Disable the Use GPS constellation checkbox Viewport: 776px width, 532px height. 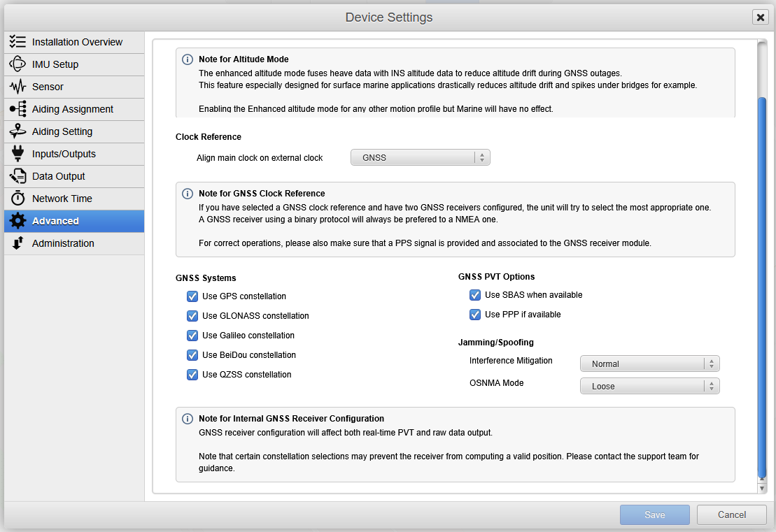pyautogui.click(x=192, y=296)
